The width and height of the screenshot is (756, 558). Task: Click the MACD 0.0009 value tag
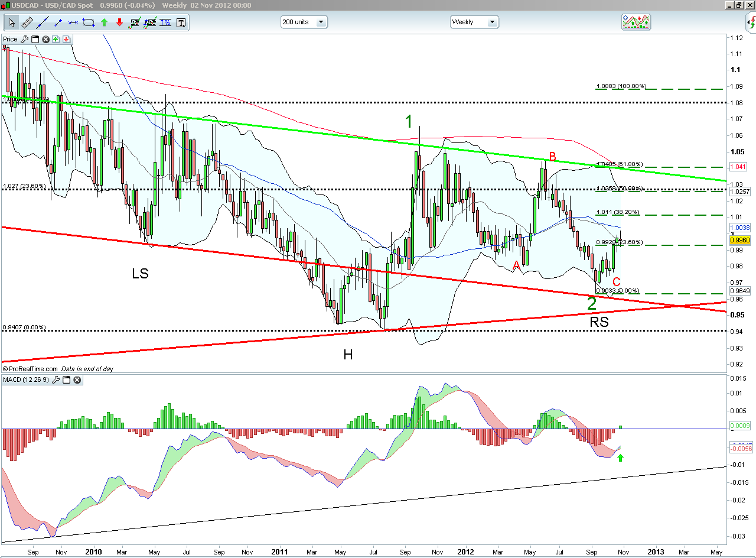(739, 426)
